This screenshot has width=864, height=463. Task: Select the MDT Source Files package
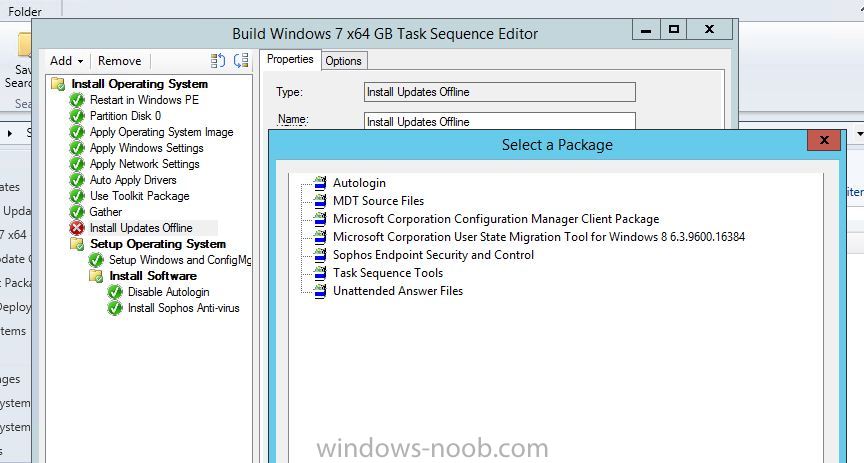(379, 201)
